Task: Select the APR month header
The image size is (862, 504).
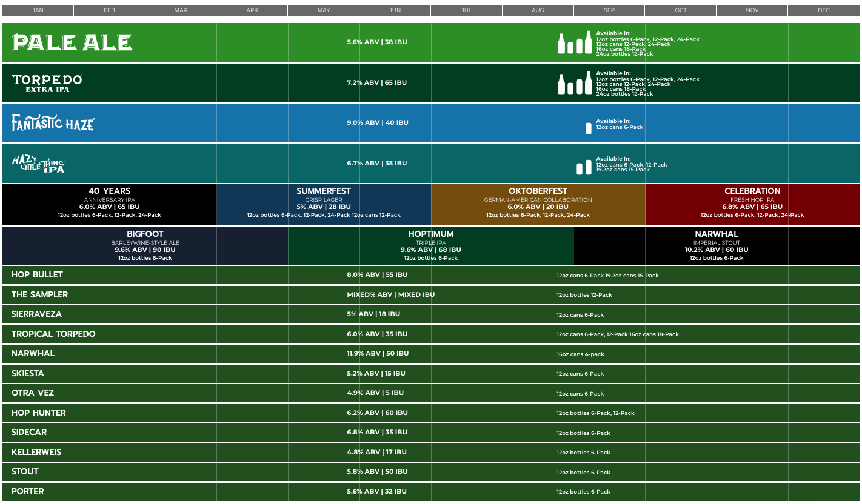Action: click(x=252, y=10)
